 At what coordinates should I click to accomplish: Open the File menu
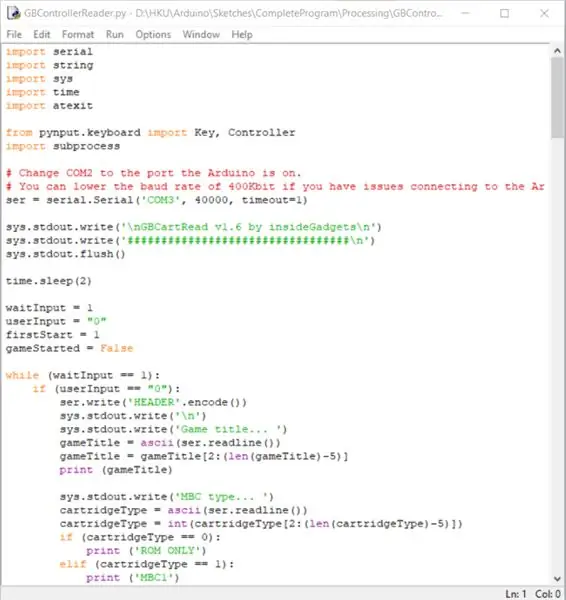point(14,34)
